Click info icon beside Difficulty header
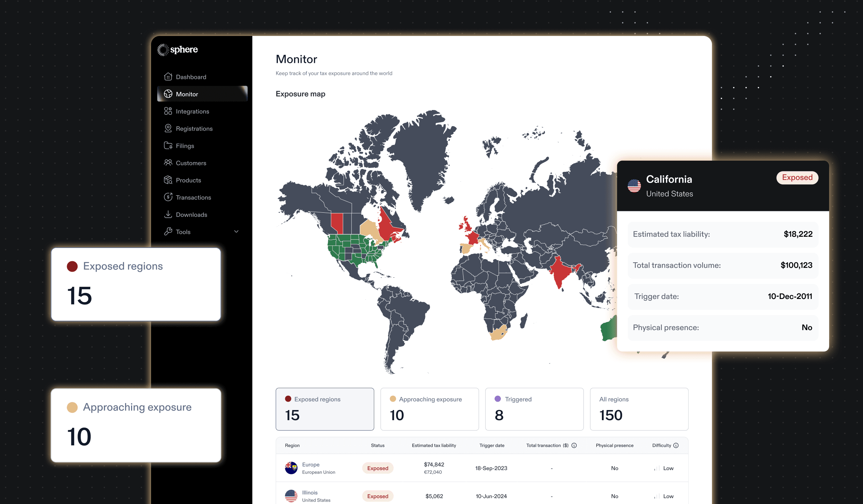 pos(676,445)
